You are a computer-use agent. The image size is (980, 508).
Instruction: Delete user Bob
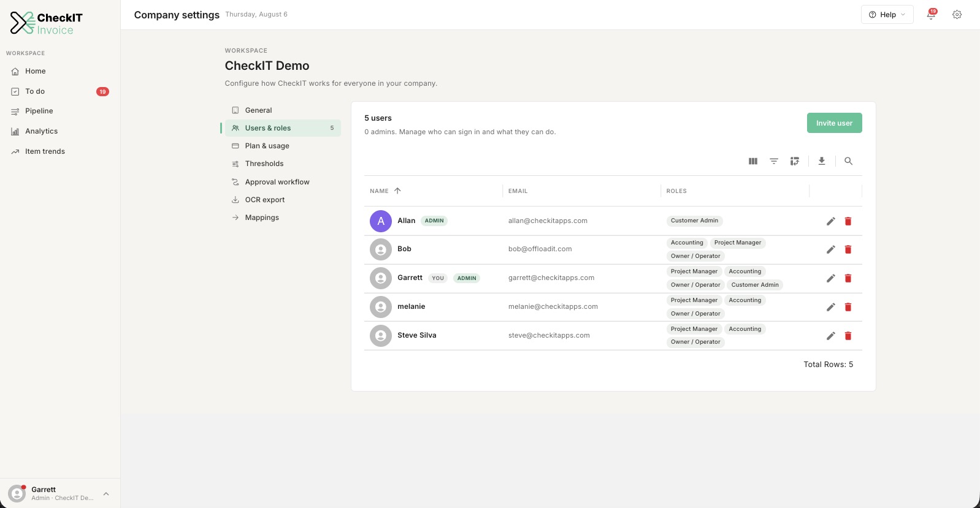(848, 249)
